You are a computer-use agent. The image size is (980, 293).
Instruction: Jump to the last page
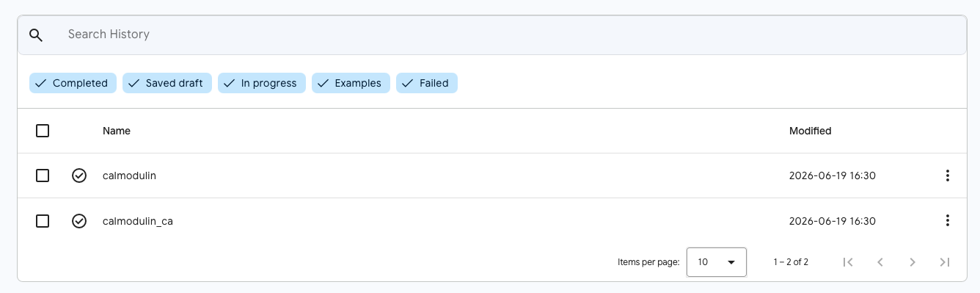click(945, 262)
